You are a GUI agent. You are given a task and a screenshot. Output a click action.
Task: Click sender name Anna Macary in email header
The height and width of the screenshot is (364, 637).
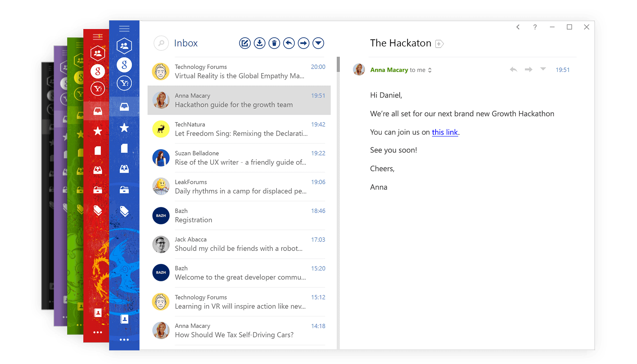[x=389, y=70]
